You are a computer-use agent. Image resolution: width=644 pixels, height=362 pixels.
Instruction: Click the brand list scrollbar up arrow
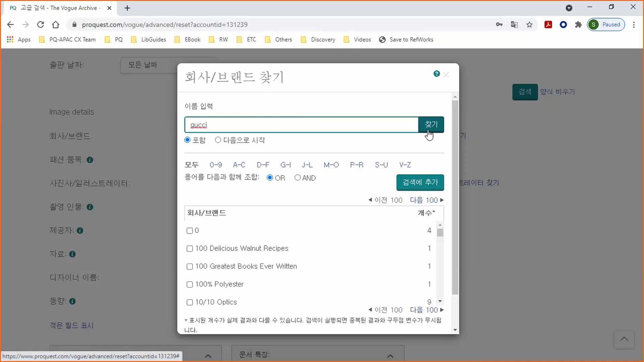[440, 225]
